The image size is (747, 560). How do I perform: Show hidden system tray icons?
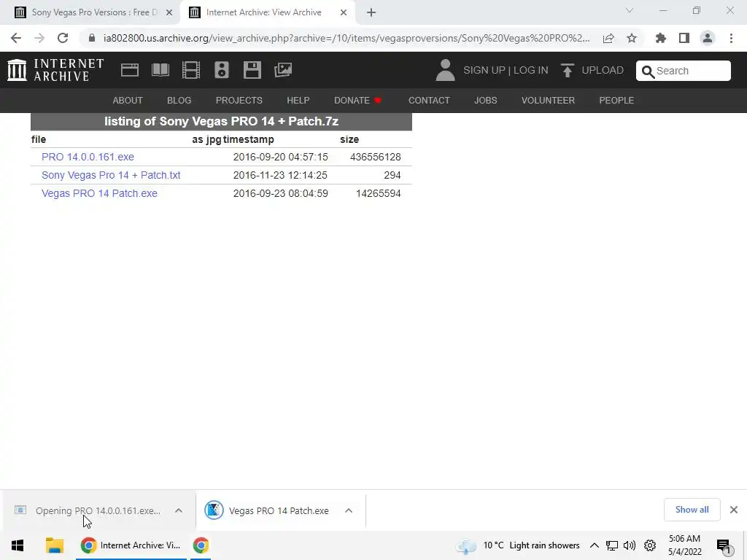[594, 545]
